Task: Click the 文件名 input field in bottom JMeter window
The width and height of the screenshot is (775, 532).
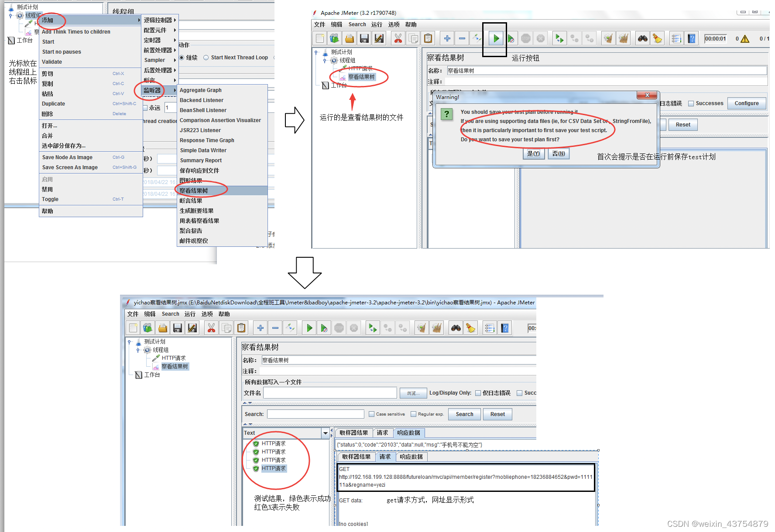Action: (x=330, y=393)
